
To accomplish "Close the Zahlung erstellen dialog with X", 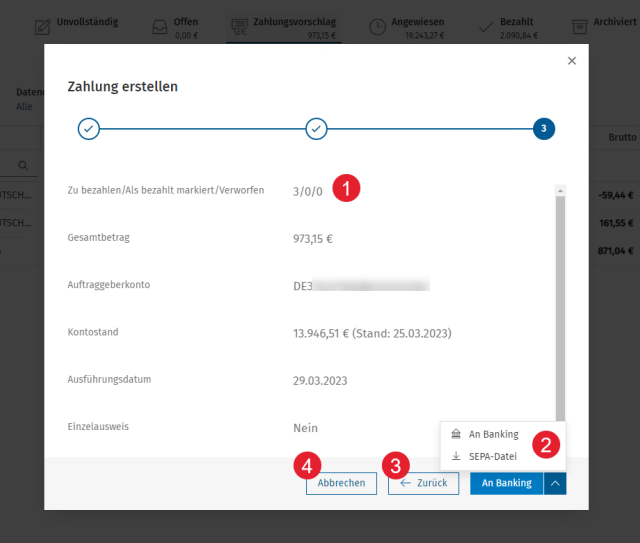I will click(x=571, y=61).
